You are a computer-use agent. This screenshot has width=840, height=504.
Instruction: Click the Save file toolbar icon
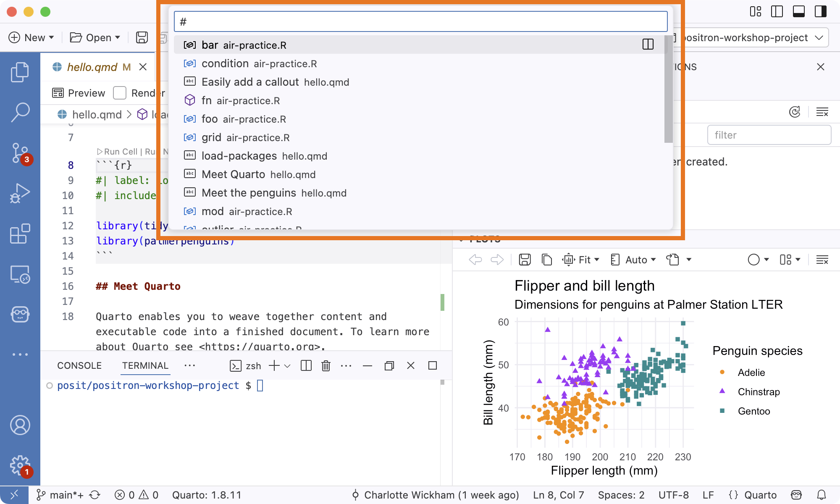click(142, 37)
